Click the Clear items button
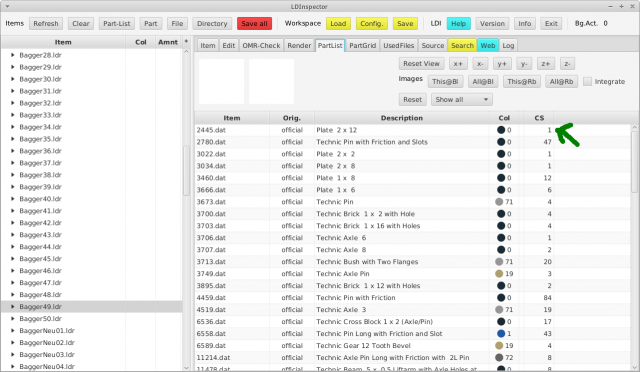This screenshot has height=372, width=640. click(81, 24)
